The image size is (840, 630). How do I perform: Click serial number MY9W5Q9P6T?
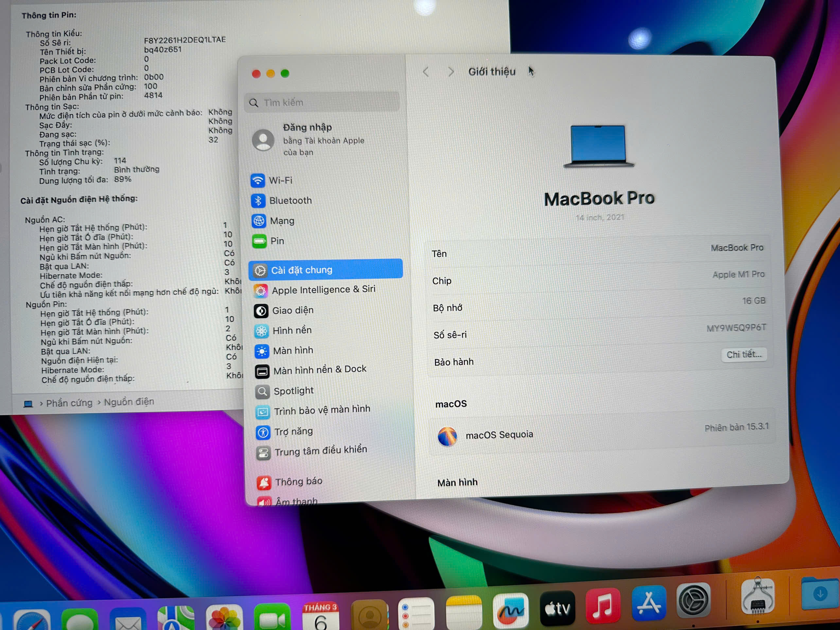click(736, 328)
